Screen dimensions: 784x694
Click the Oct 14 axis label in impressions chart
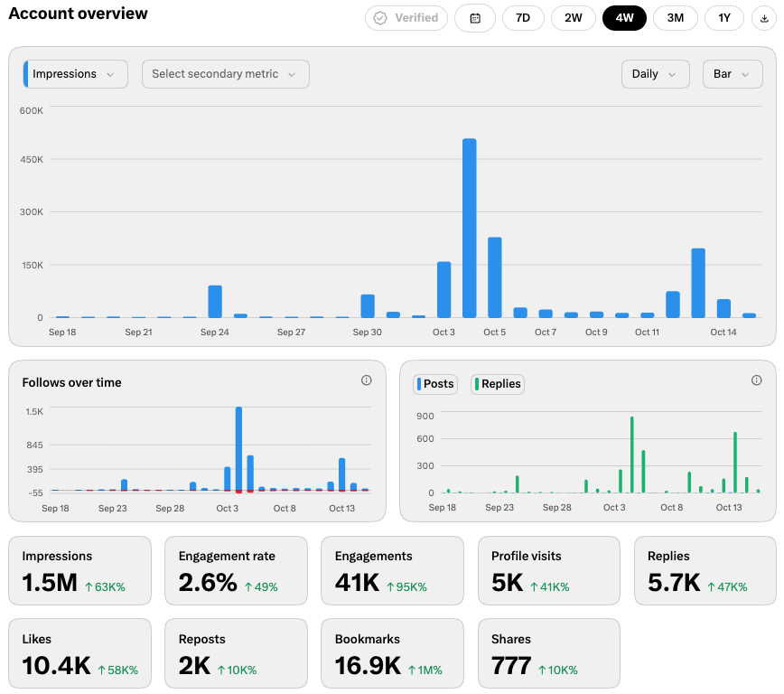tap(723, 333)
